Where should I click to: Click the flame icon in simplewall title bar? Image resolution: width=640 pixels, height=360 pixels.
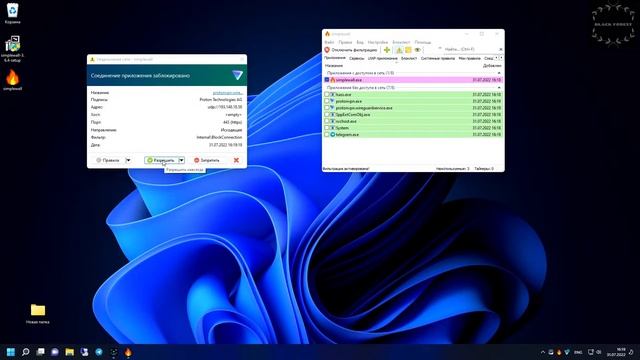pyautogui.click(x=327, y=34)
